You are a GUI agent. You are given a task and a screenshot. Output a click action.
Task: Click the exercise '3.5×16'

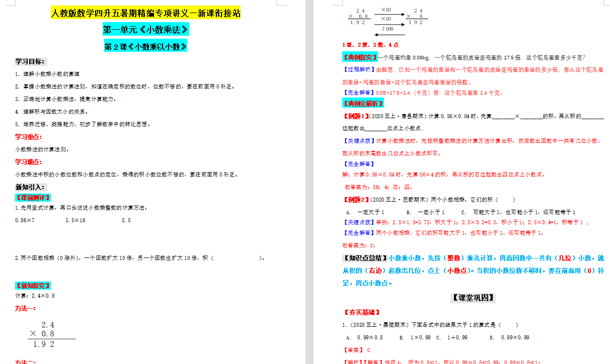click(x=75, y=220)
